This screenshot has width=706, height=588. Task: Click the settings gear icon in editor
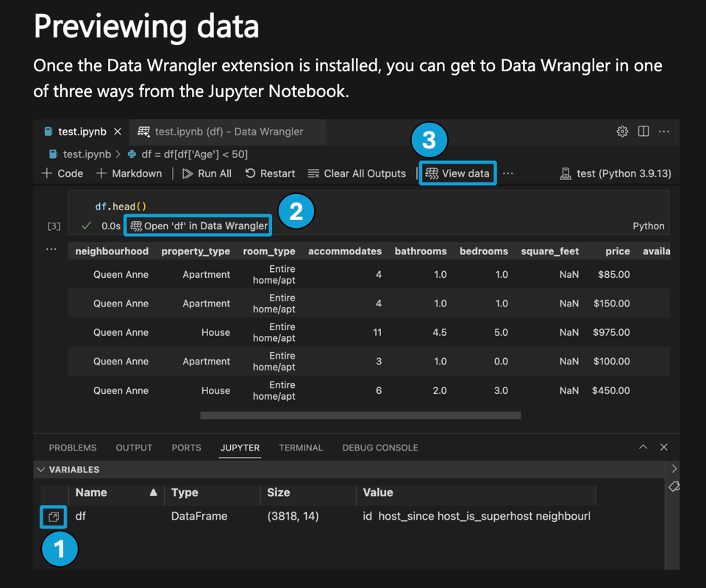(622, 132)
